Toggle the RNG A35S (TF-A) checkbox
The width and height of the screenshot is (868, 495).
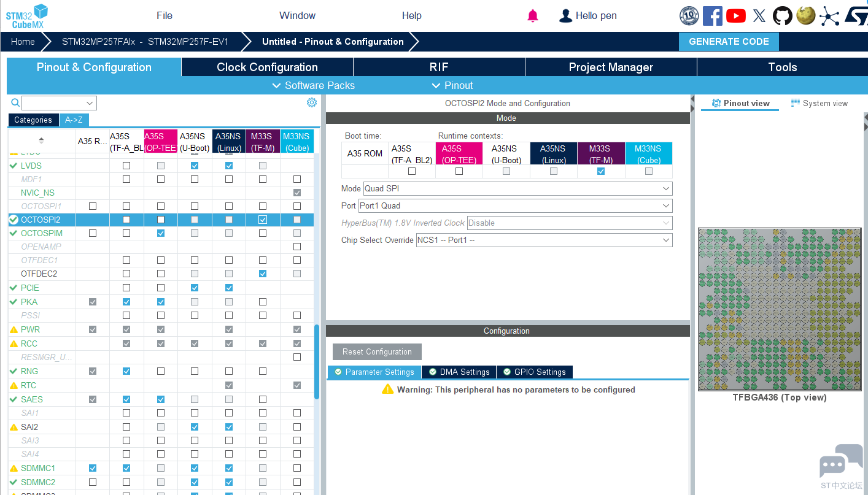(x=126, y=371)
